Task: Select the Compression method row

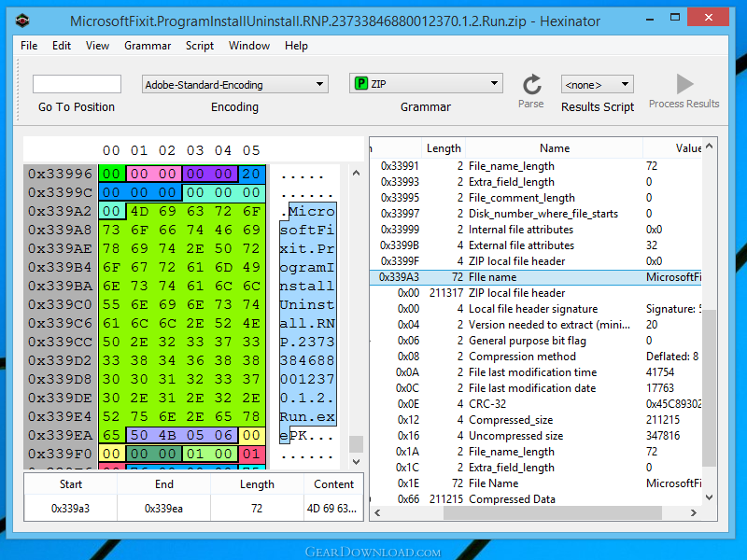Action: 535,357
